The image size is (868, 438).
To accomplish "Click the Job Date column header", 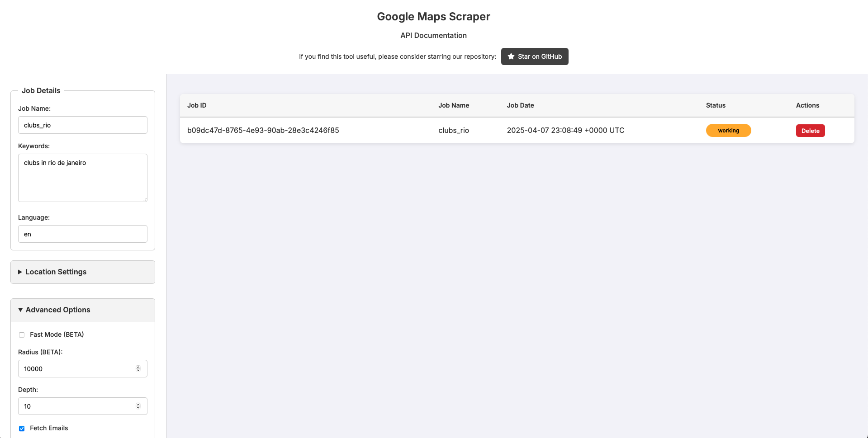I will pos(520,105).
